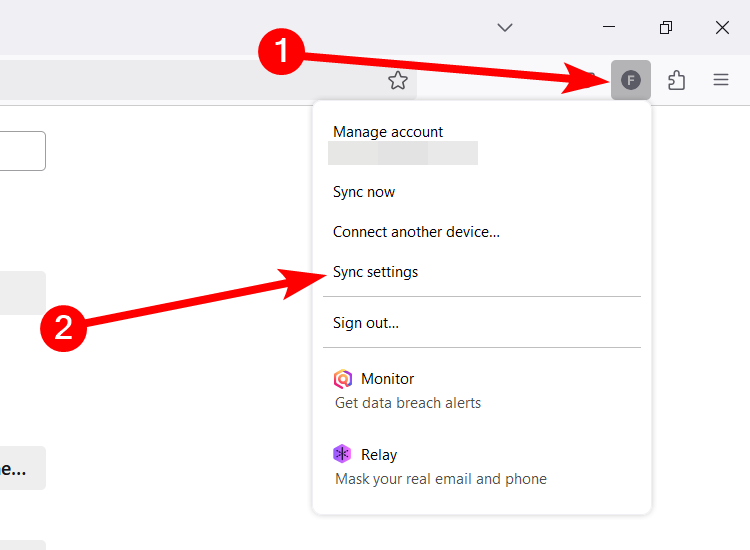Click the Firefox account avatar icon
The height and width of the screenshot is (550, 750).
pos(631,81)
